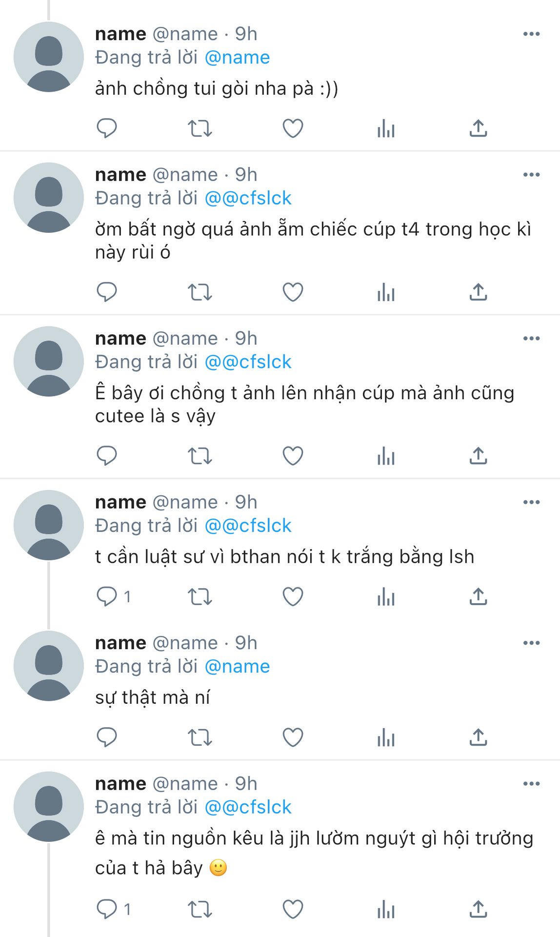Open the @@cfslck mention in last tweet

tap(248, 807)
